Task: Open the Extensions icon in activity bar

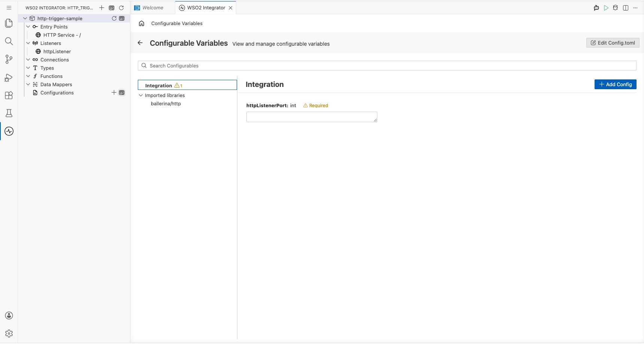Action: [9, 95]
